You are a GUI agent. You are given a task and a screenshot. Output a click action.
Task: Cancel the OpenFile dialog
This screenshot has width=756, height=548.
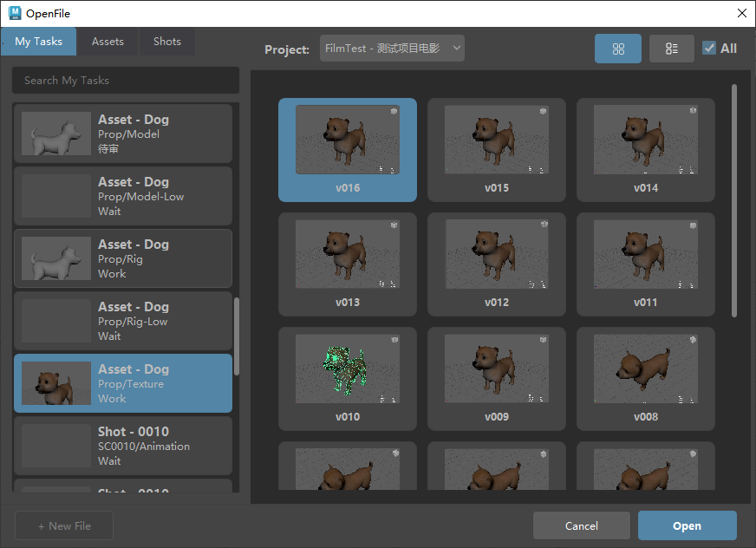(x=582, y=525)
